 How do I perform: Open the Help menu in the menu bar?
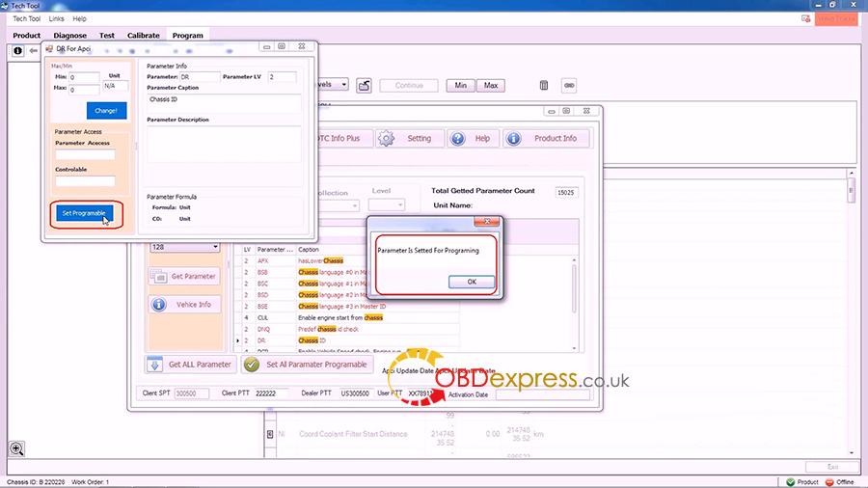80,19
